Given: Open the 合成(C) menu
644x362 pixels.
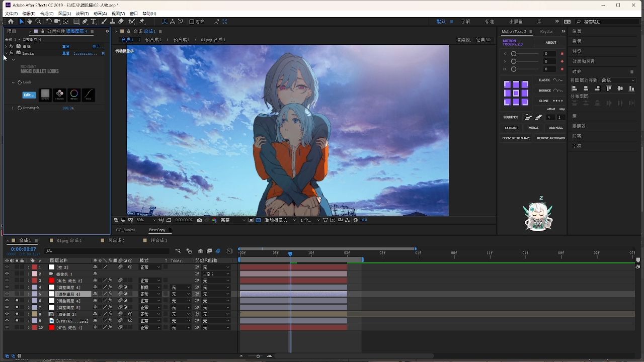Looking at the screenshot, I should 47,14.
